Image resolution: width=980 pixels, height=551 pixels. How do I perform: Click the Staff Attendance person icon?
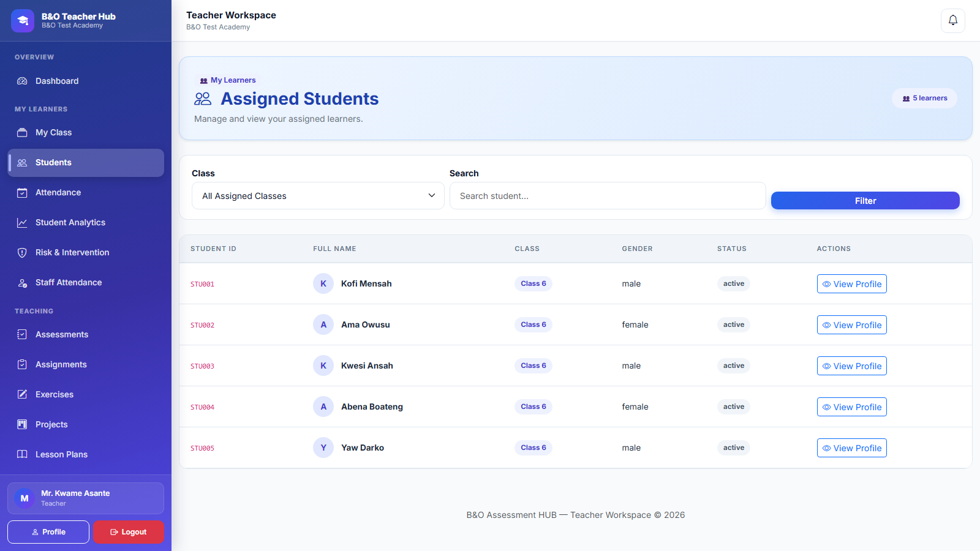(x=22, y=282)
